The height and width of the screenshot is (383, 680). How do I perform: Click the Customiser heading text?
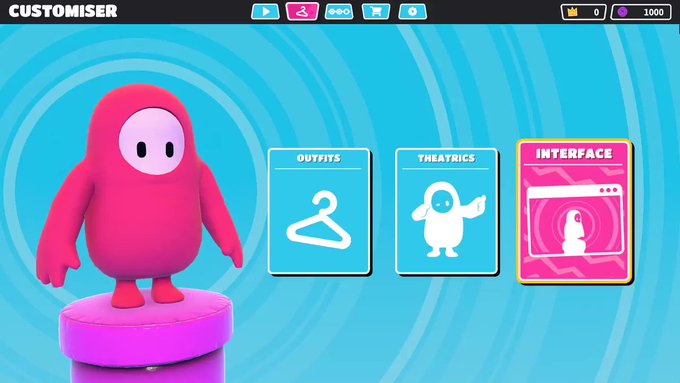tap(63, 11)
